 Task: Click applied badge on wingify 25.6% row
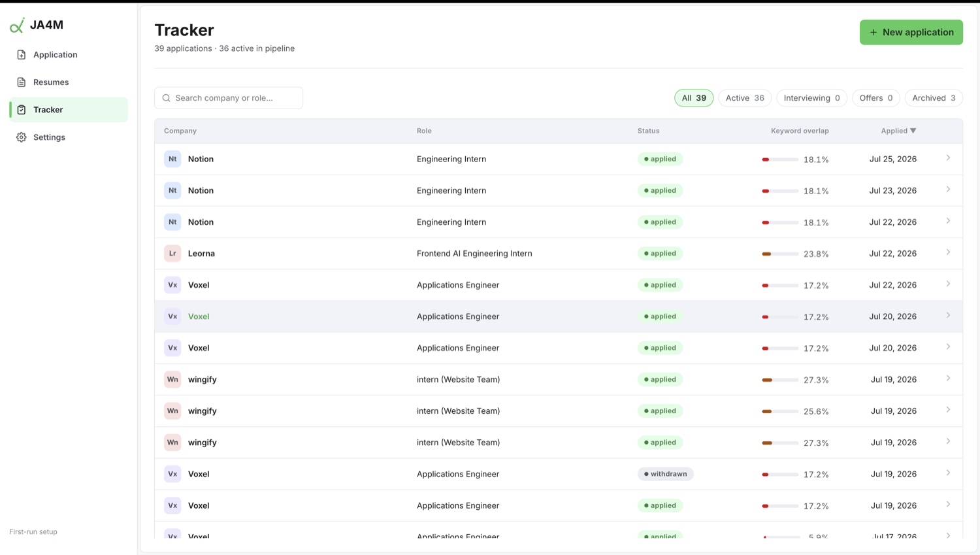coord(660,411)
